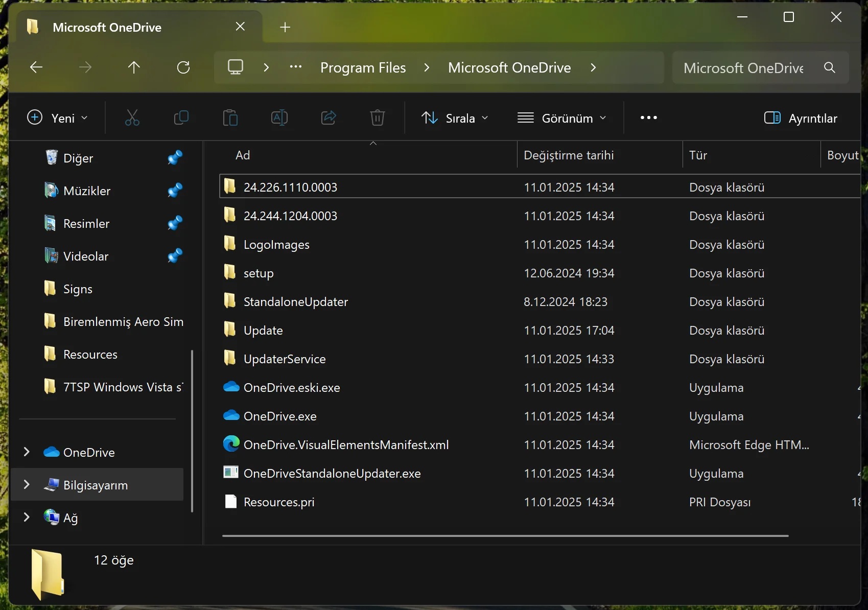Click the Cut scissors icon
This screenshot has width=868, height=610.
[132, 118]
